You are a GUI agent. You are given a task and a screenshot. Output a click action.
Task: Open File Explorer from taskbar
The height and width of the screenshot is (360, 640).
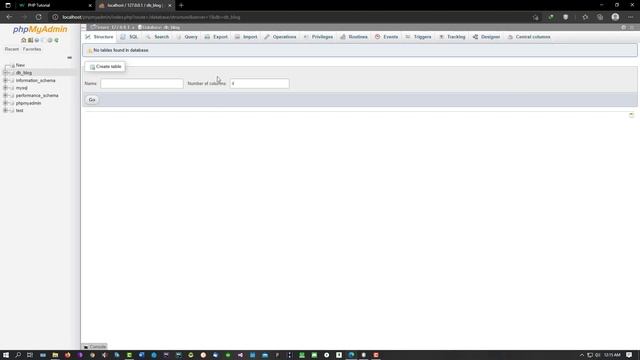pos(55,355)
